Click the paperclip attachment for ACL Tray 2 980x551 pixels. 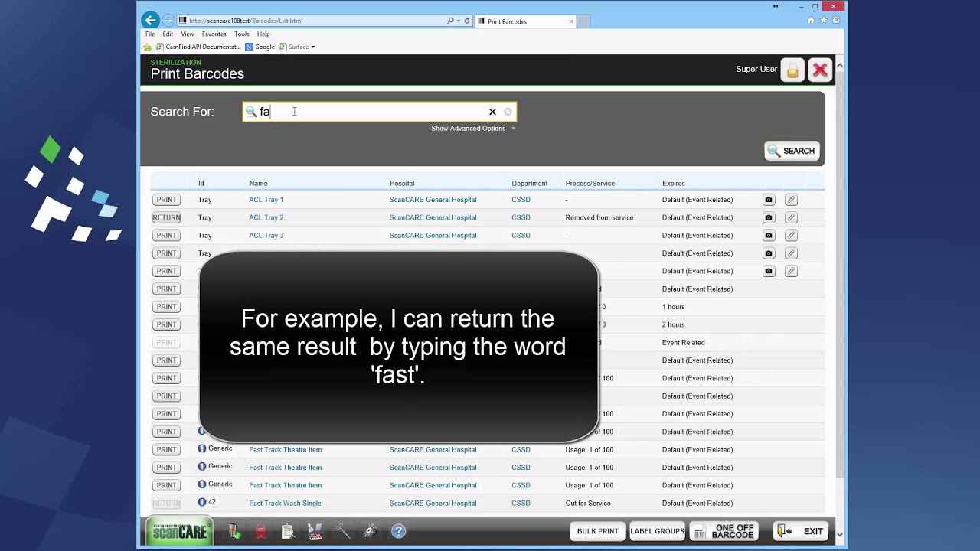coord(791,217)
